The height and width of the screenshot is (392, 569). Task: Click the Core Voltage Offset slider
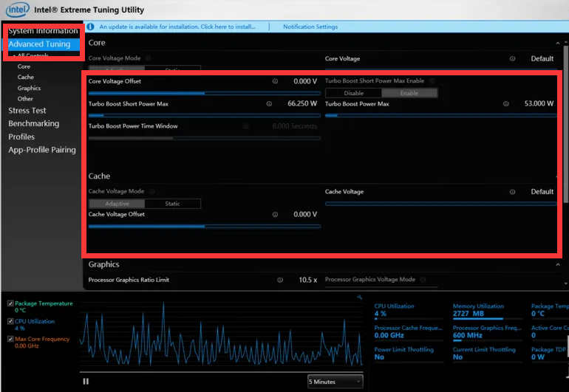click(204, 93)
